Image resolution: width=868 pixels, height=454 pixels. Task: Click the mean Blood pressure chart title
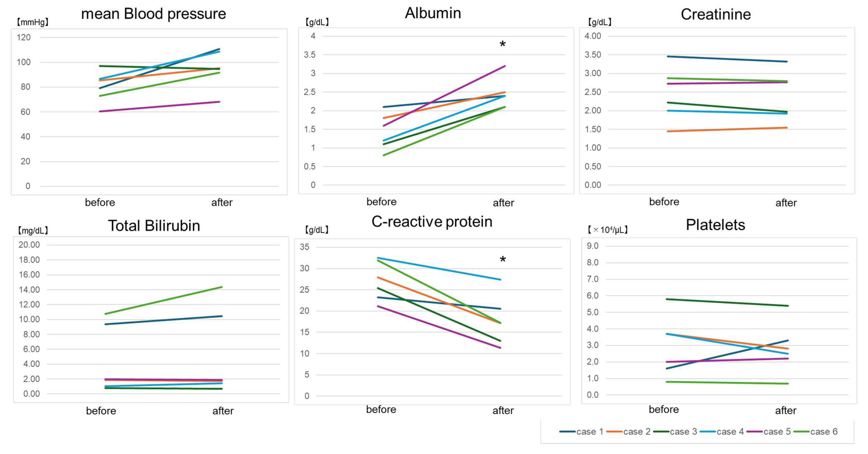click(x=153, y=14)
